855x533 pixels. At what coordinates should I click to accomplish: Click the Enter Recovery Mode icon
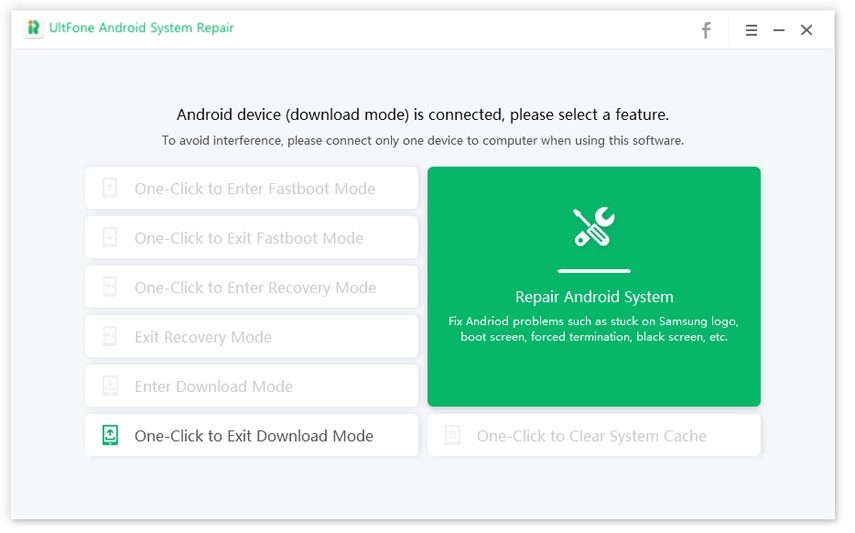[110, 287]
